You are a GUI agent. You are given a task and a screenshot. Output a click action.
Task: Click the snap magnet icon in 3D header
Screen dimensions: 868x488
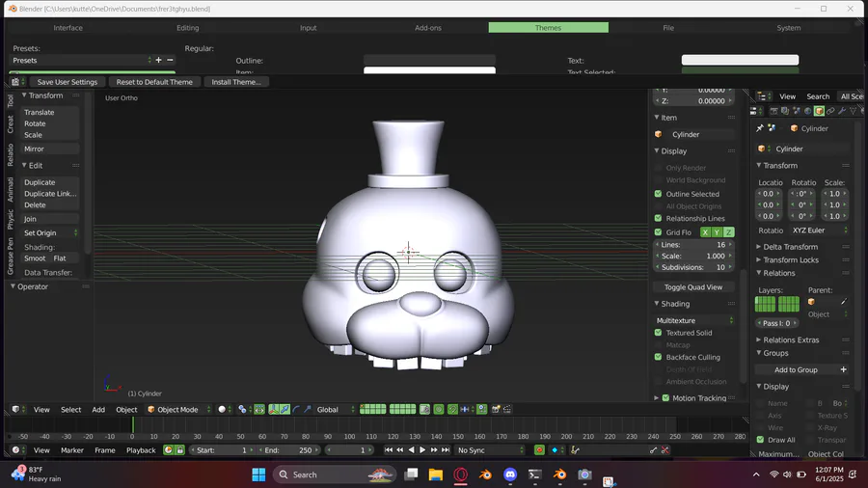[452, 410]
